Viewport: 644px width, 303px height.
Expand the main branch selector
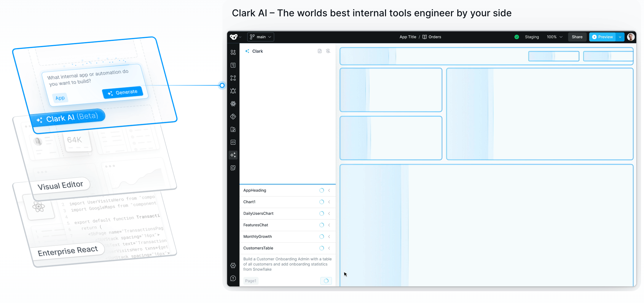coord(260,37)
